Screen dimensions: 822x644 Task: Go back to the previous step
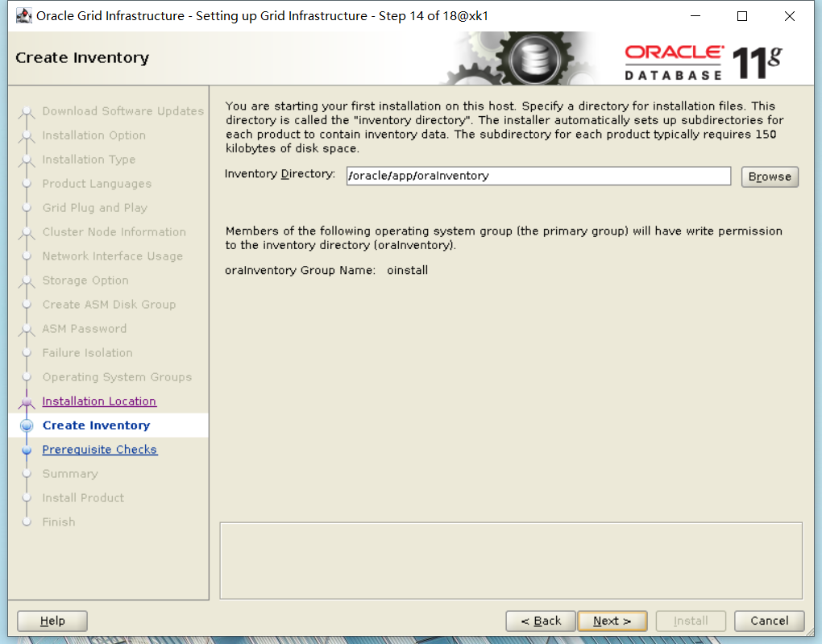pos(541,621)
